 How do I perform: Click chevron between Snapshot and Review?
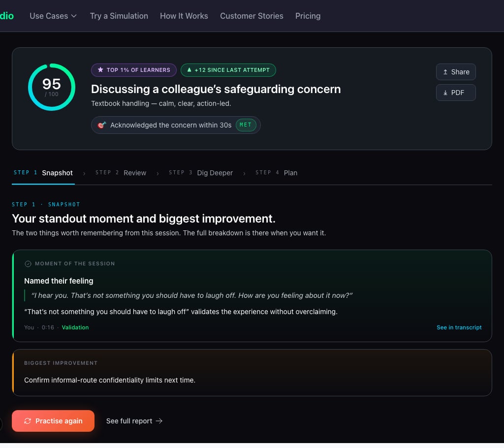[84, 174]
